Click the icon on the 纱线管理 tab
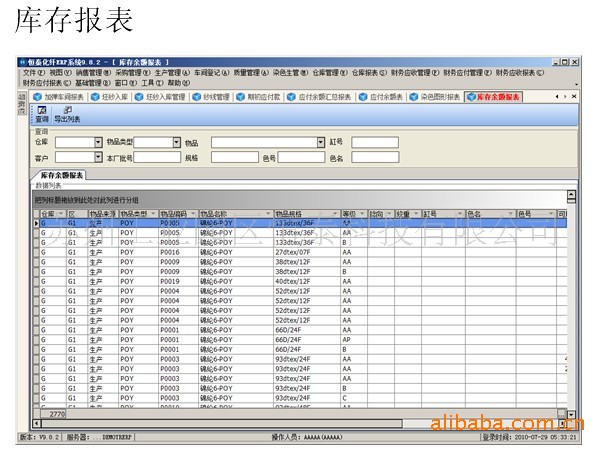Viewport: 607px width, 451px height. [x=197, y=97]
